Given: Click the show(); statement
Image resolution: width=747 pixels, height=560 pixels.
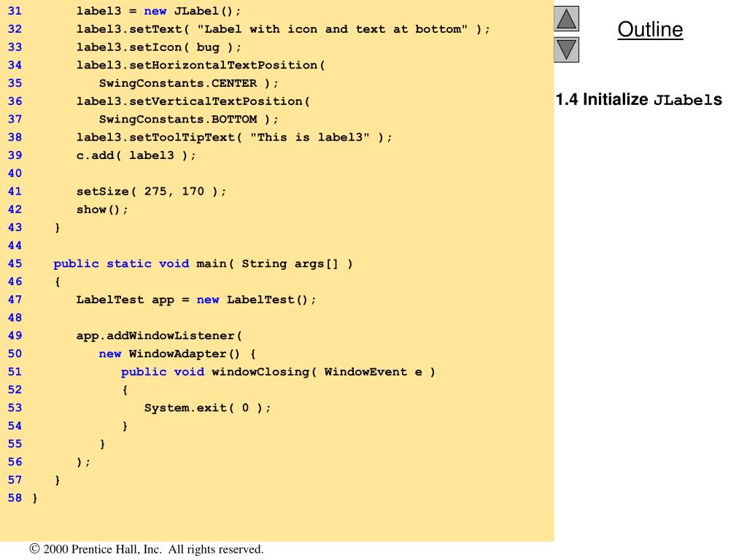Looking at the screenshot, I should [102, 209].
